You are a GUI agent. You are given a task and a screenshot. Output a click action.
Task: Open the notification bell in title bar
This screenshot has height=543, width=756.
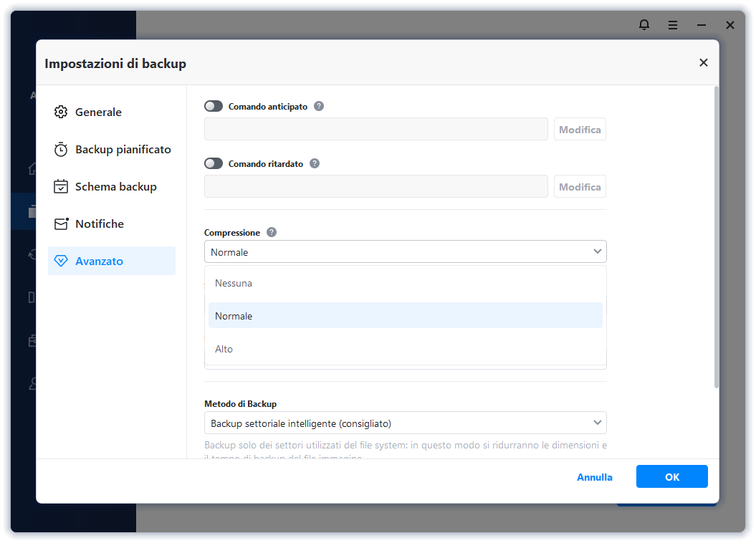(x=644, y=25)
